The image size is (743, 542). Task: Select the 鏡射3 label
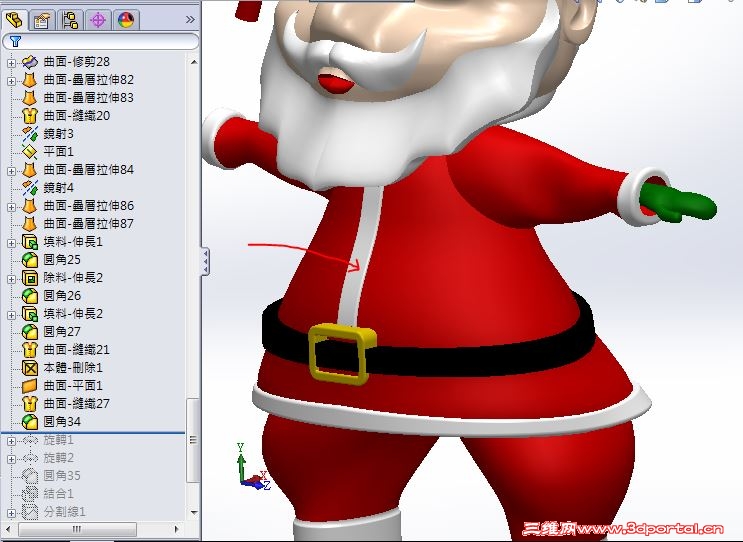click(59, 134)
